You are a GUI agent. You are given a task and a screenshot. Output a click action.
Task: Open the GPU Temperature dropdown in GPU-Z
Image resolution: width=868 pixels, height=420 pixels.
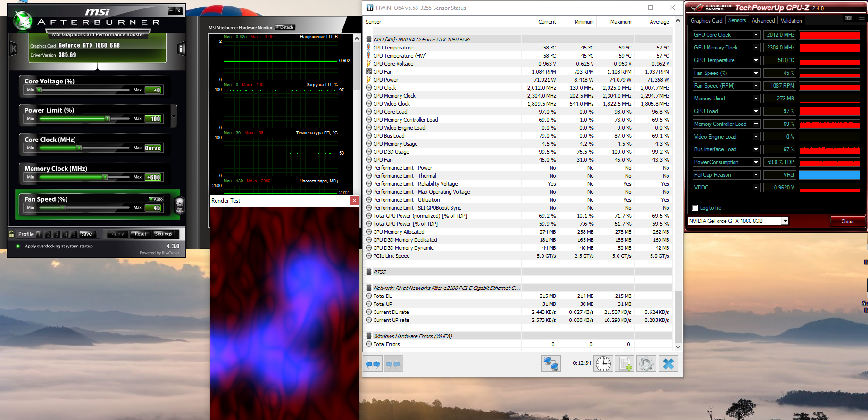tap(756, 60)
